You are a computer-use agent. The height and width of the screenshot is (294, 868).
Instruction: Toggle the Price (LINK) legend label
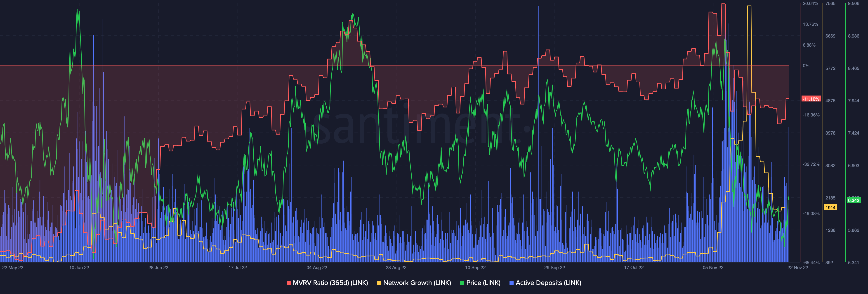[x=483, y=283]
